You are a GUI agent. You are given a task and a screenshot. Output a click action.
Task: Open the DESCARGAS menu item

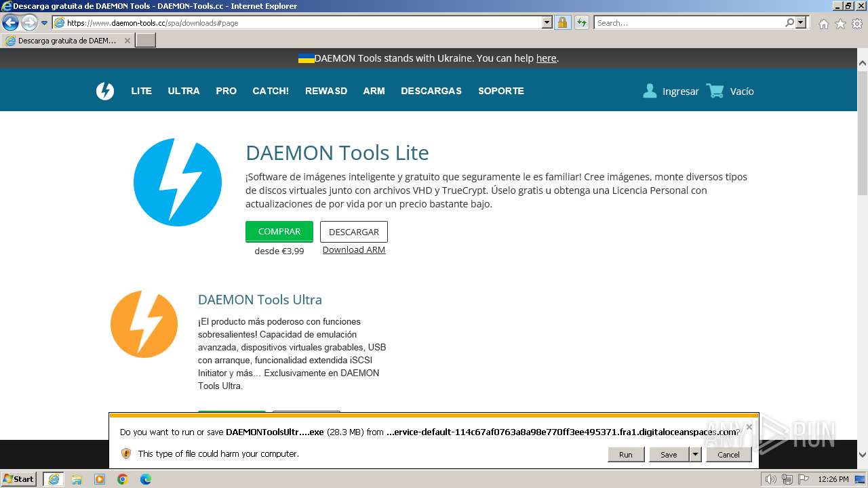(x=431, y=91)
